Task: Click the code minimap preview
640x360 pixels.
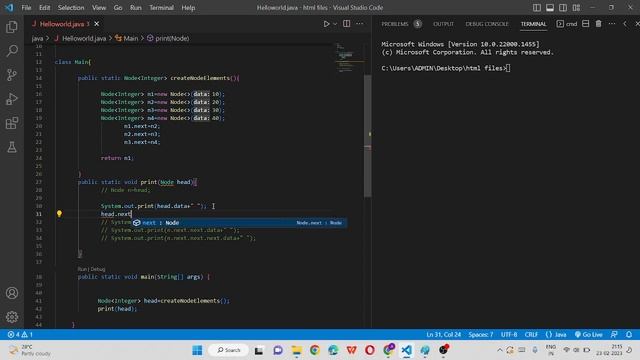Action: 349,57
